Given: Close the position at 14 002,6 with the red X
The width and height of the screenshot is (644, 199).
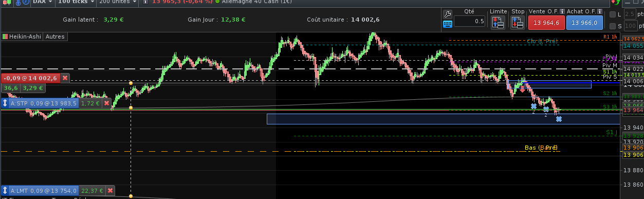Looking at the screenshot, I should [x=65, y=78].
